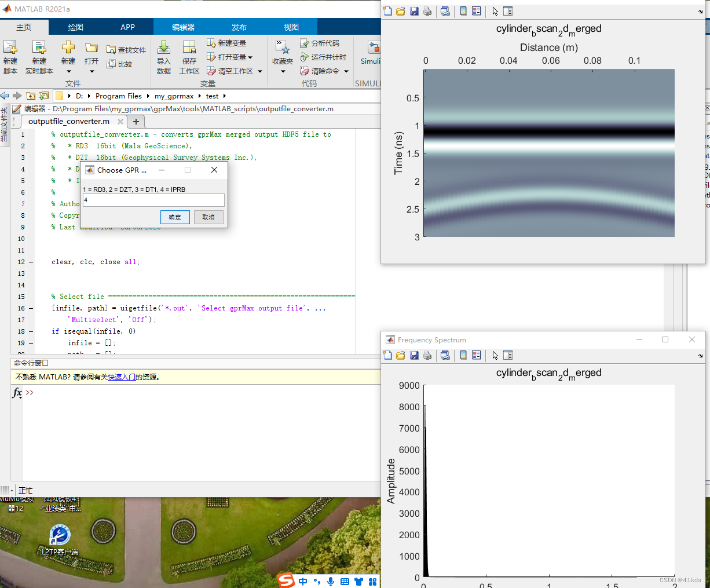The image size is (710, 588).
Task: Select the 发布 (Publish) ribbon tab
Action: pyautogui.click(x=239, y=27)
